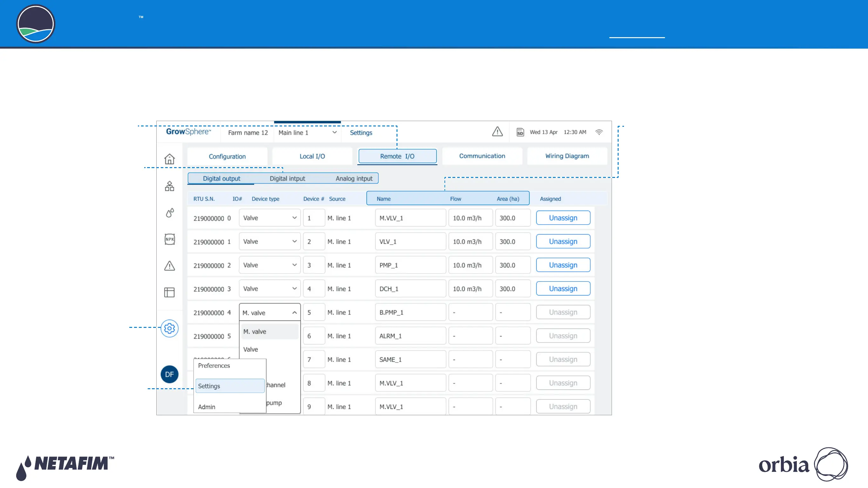Switch to the Communication tab

click(482, 156)
